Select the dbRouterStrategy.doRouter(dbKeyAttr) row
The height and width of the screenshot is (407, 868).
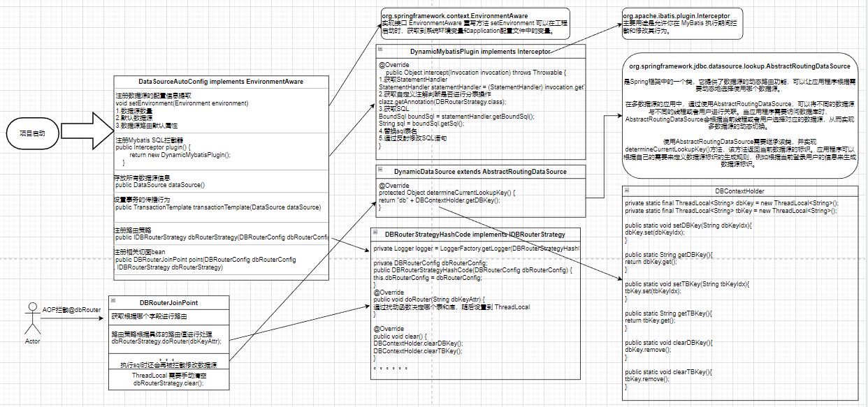pyautogui.click(x=168, y=338)
